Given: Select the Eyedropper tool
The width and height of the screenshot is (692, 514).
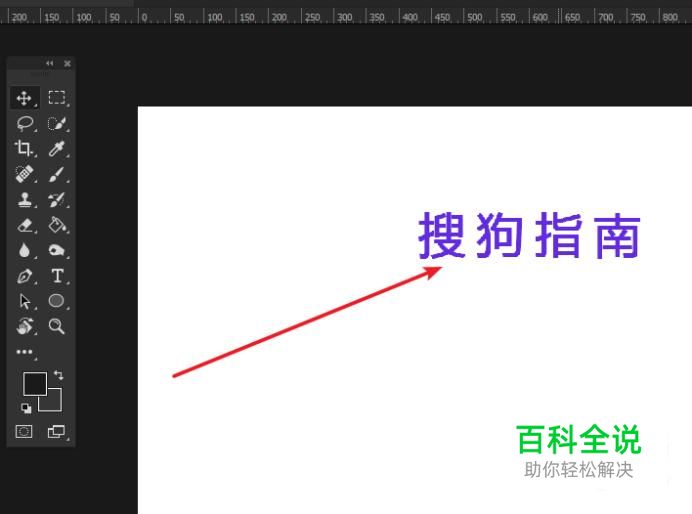Looking at the screenshot, I should tap(56, 149).
